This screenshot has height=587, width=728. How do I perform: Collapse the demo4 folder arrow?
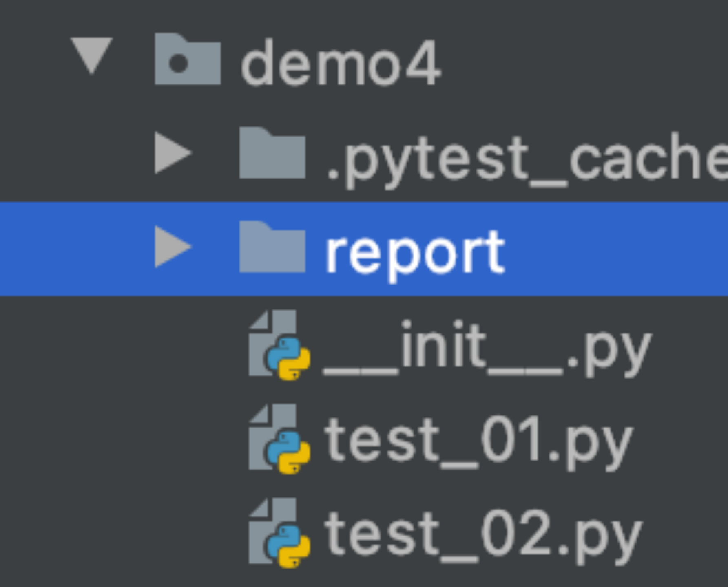pyautogui.click(x=91, y=56)
